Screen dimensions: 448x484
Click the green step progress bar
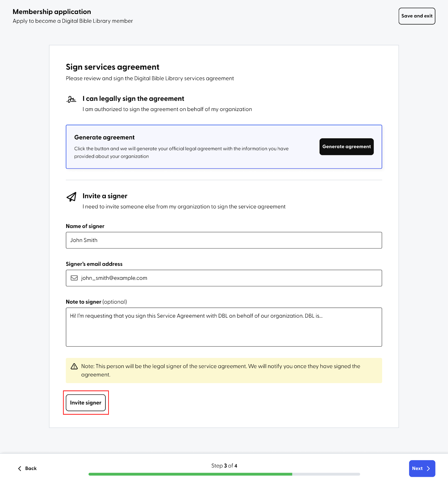224,474
